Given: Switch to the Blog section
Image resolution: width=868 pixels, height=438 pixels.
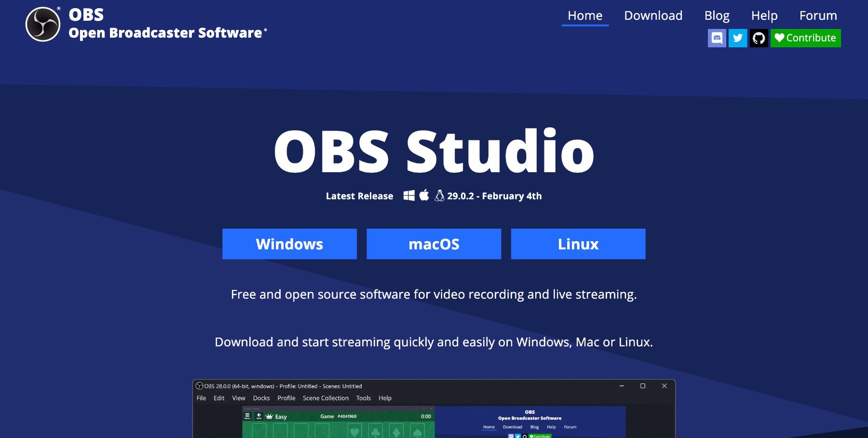Looking at the screenshot, I should click(717, 15).
